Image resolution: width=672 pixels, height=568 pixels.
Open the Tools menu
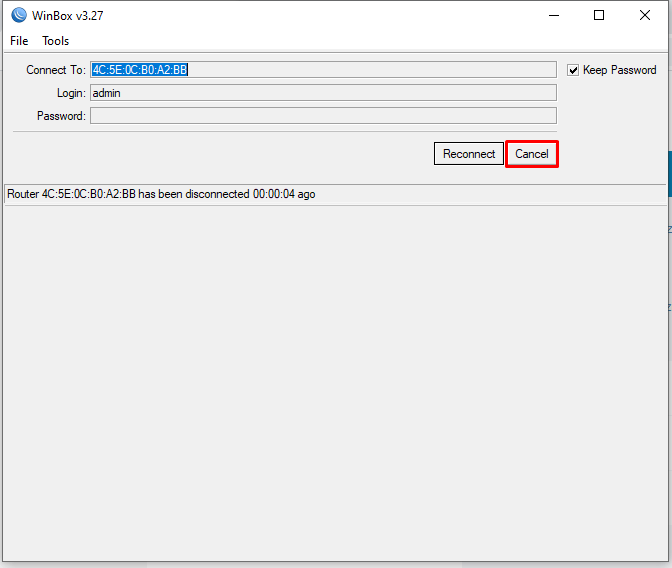click(56, 41)
